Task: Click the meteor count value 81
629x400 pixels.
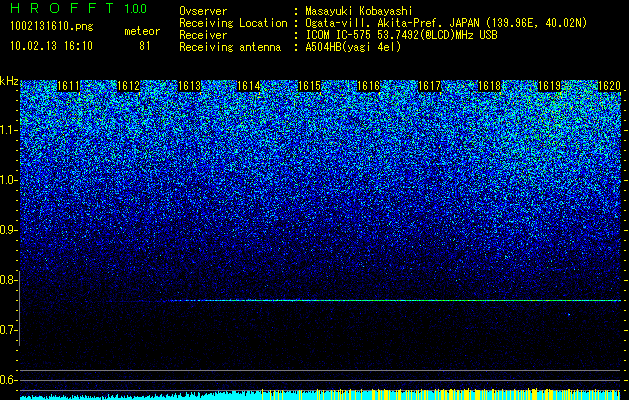Action: (144, 46)
